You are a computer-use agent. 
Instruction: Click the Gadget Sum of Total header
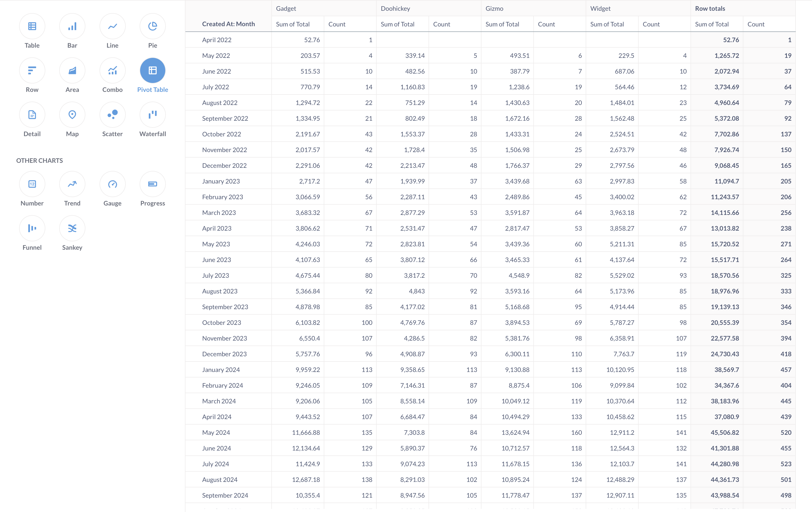click(292, 24)
